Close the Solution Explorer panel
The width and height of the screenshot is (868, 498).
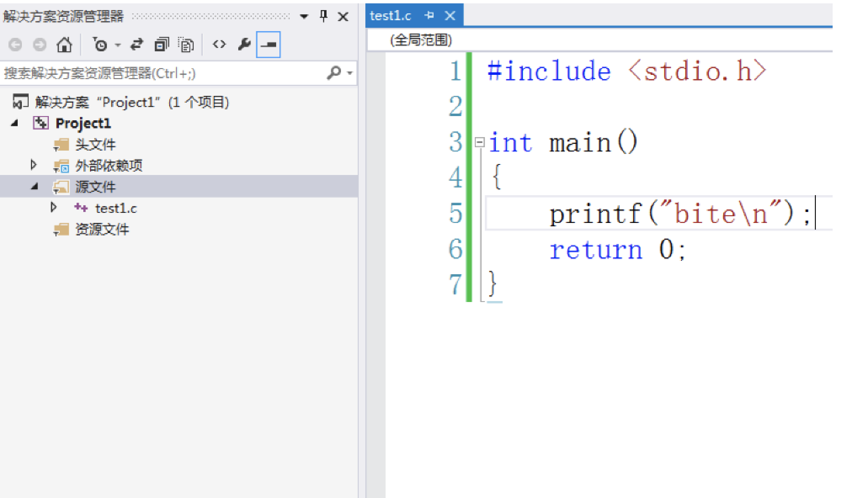pos(343,17)
